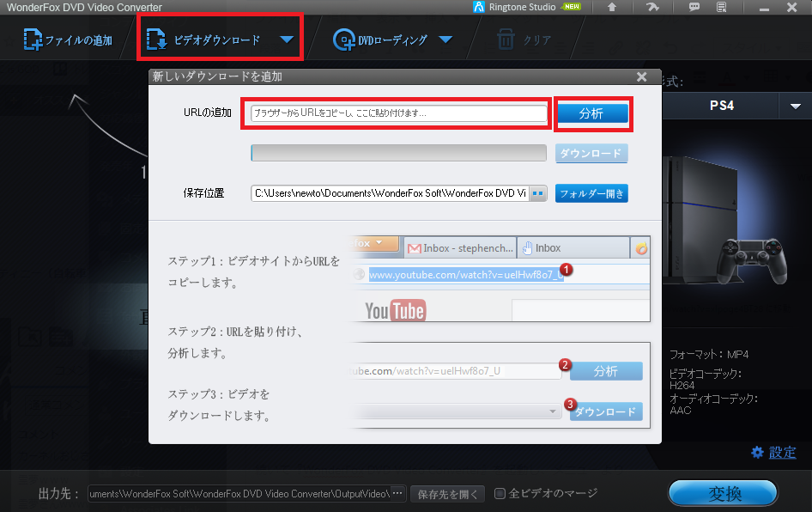
Task: Open the feedback speech bubble icon
Action: tap(694, 7)
